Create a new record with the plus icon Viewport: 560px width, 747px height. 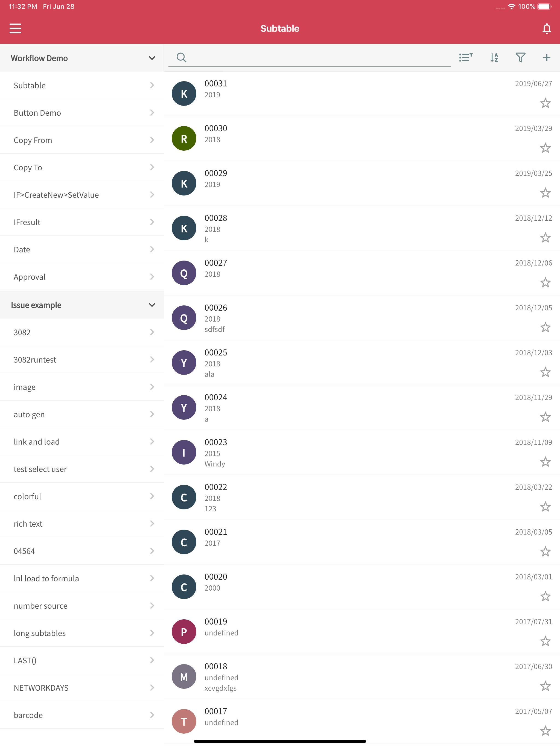coord(546,57)
